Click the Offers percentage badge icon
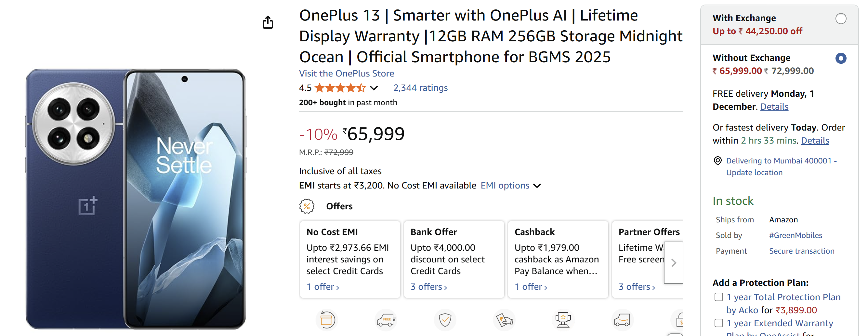The width and height of the screenshot is (868, 336). tap(307, 206)
